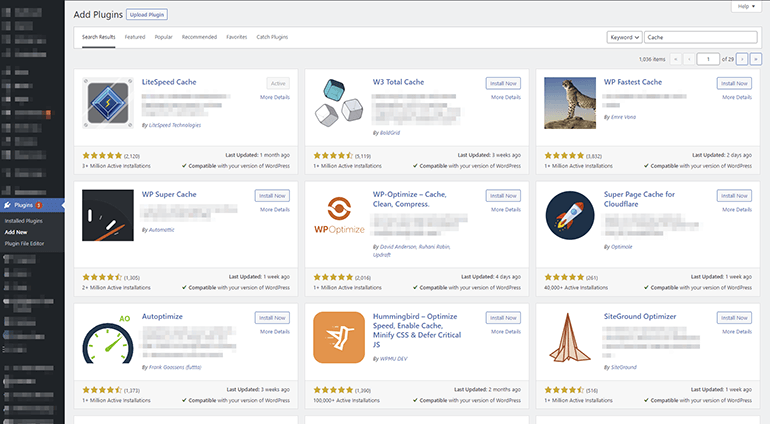Screen dimensions: 770x424
Task: Click the Hummingbird plugin icon
Action: [341, 337]
